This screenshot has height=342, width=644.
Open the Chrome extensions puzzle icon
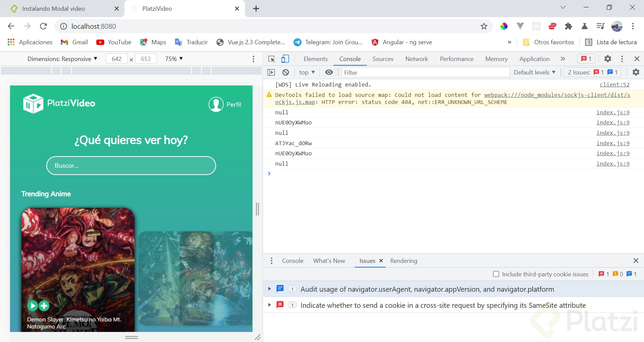click(x=569, y=26)
